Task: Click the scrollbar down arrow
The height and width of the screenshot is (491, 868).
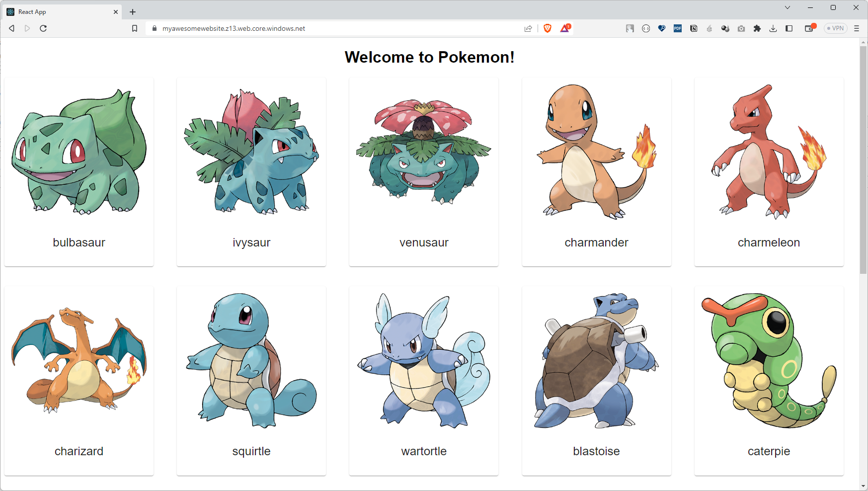Action: (864, 486)
